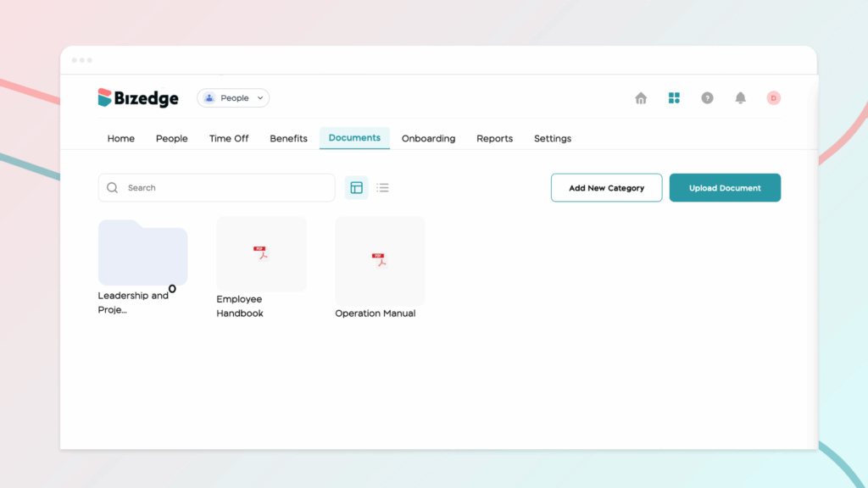Image resolution: width=868 pixels, height=488 pixels.
Task: Switch to grid view layout
Action: tap(357, 188)
